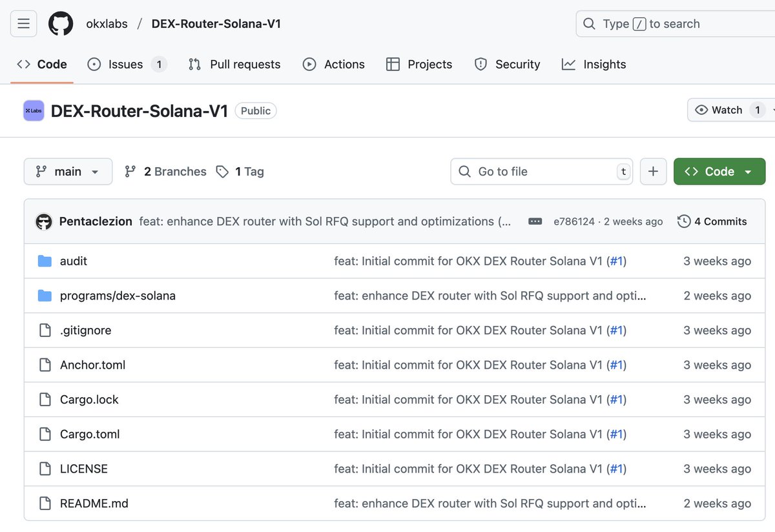
Task: Click file icon beside README.md
Action: [45, 503]
